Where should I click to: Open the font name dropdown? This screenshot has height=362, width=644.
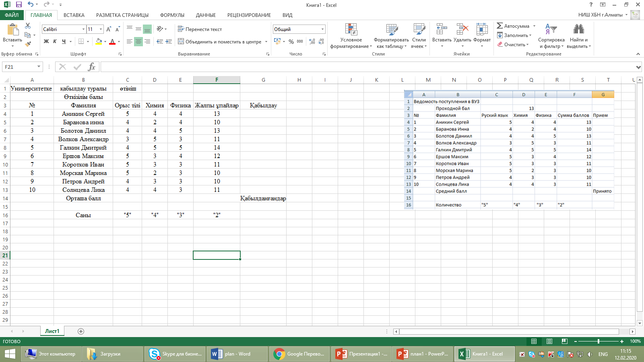83,29
